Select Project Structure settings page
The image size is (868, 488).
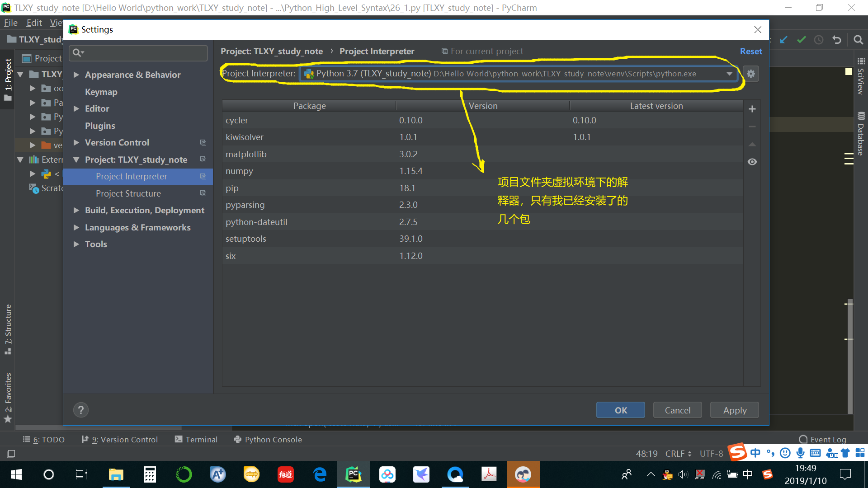pyautogui.click(x=128, y=193)
